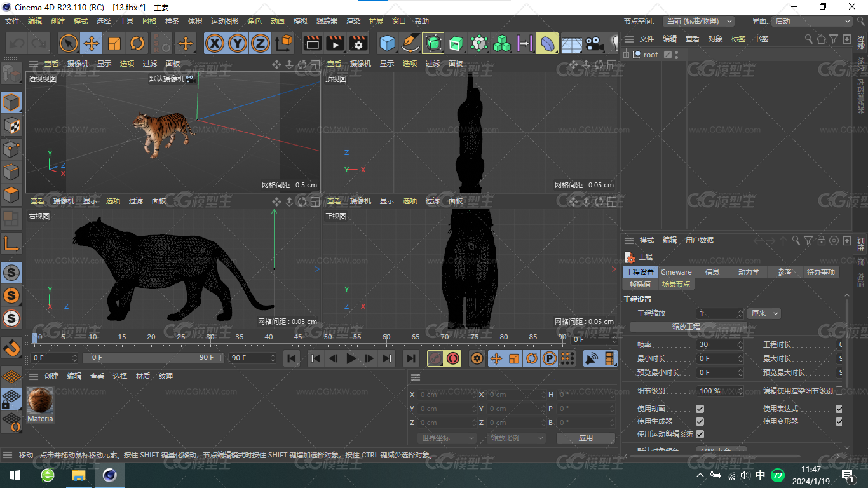
Task: Switch to the Cineware tab
Action: coord(676,272)
